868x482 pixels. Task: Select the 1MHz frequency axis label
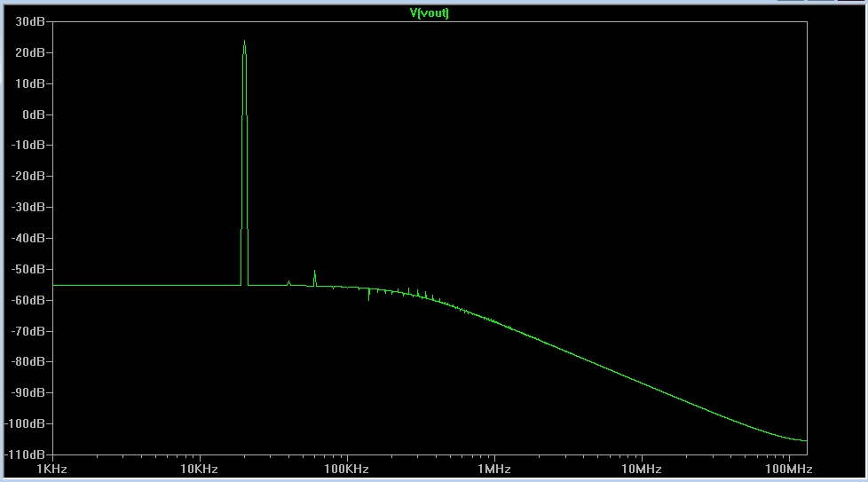pyautogui.click(x=494, y=470)
